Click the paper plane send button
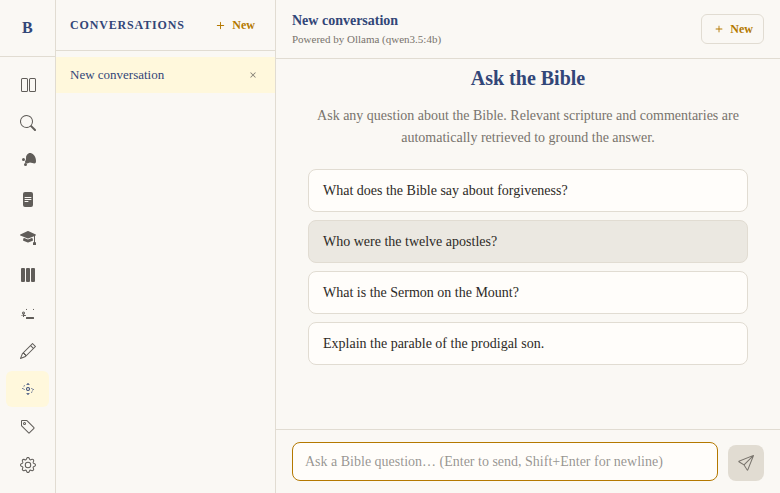 [x=745, y=462]
